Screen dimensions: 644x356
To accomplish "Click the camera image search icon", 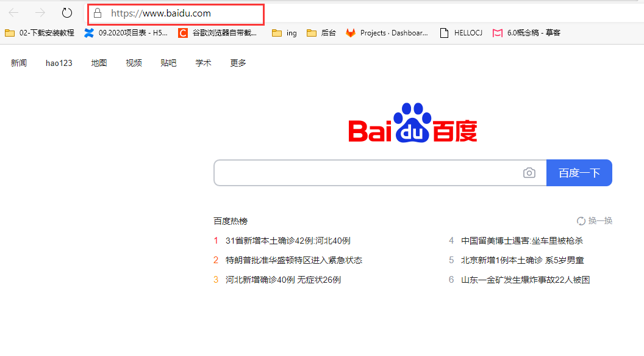I will click(529, 173).
